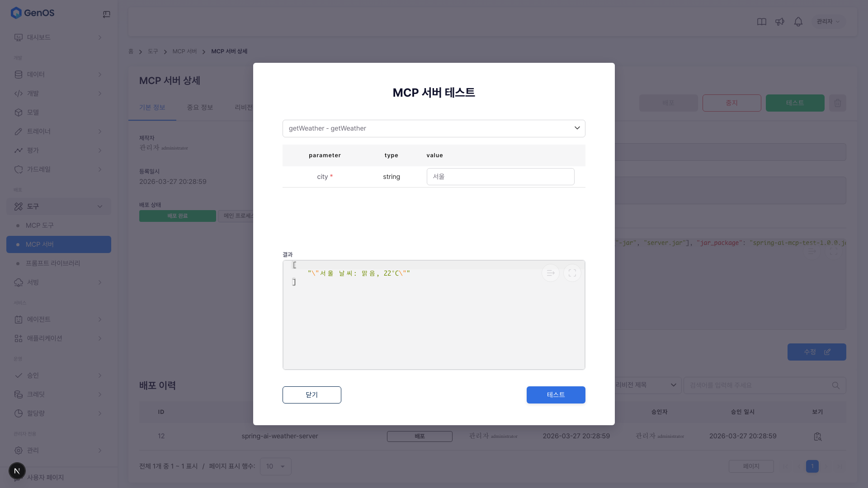The height and width of the screenshot is (488, 868).
Task: Click the view detail icon in history row
Action: tap(817, 436)
